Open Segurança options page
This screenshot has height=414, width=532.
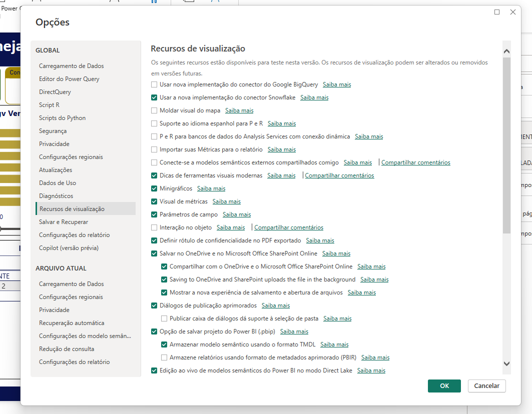click(x=86, y=131)
